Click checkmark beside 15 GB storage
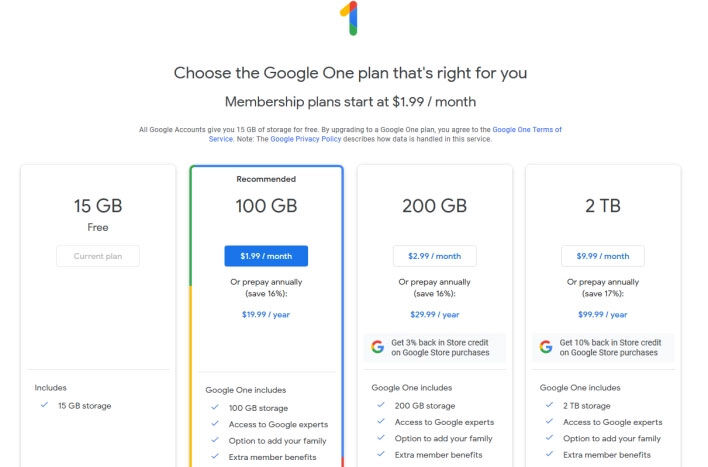Screen dimensions: 708x467 pos(44,405)
